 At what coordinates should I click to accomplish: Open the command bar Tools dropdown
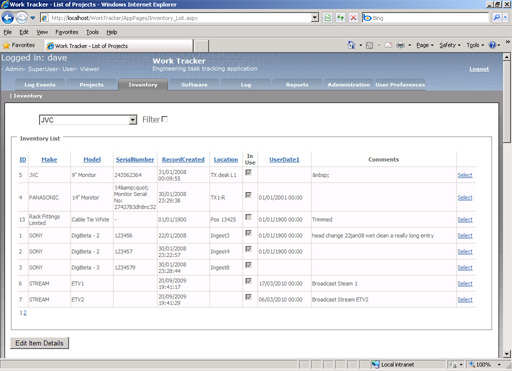[475, 45]
